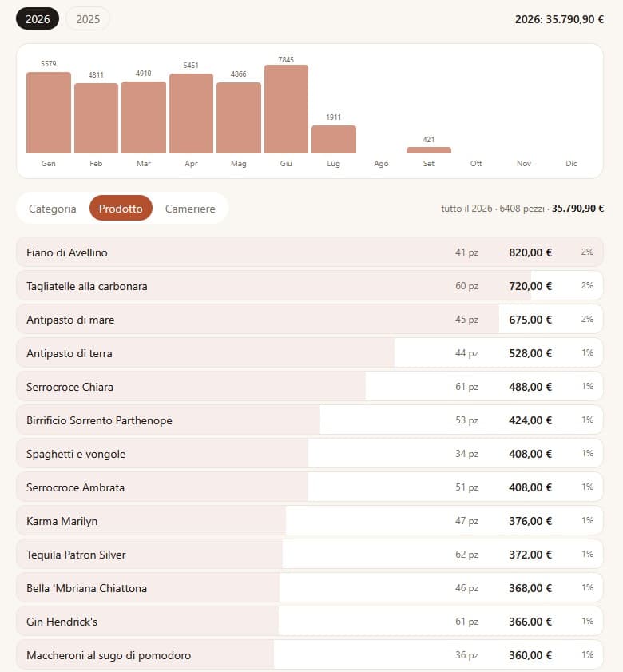Open the Tequila Patron Silver row
The image size is (623, 672).
310,555
